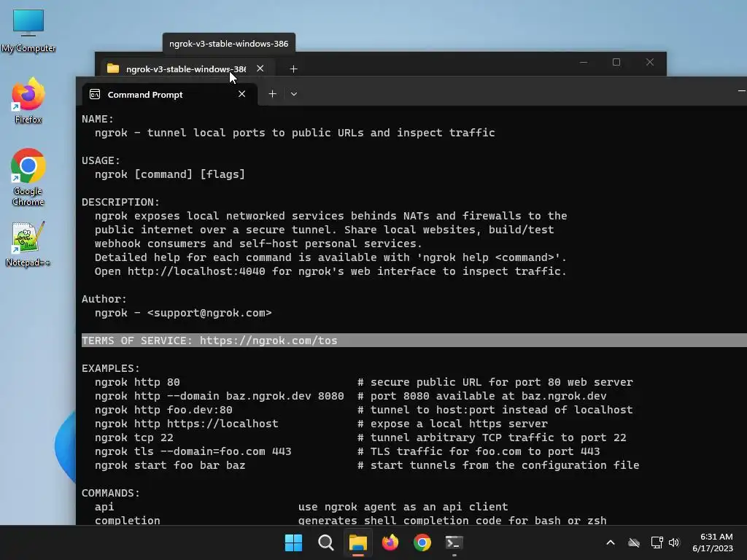This screenshot has height=560, width=747.
Task: Open the clock and date 6:31 AM
Action: click(713, 542)
